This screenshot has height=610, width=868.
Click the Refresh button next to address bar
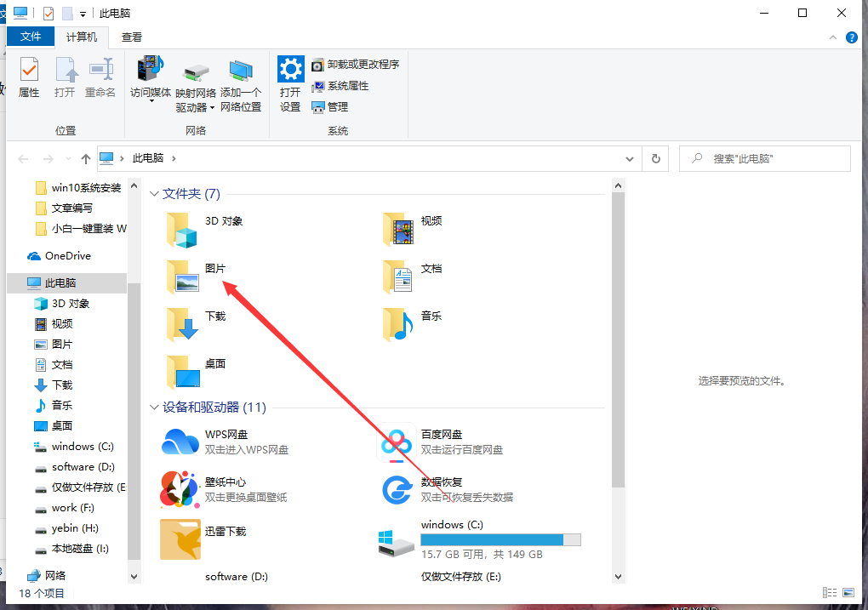655,158
